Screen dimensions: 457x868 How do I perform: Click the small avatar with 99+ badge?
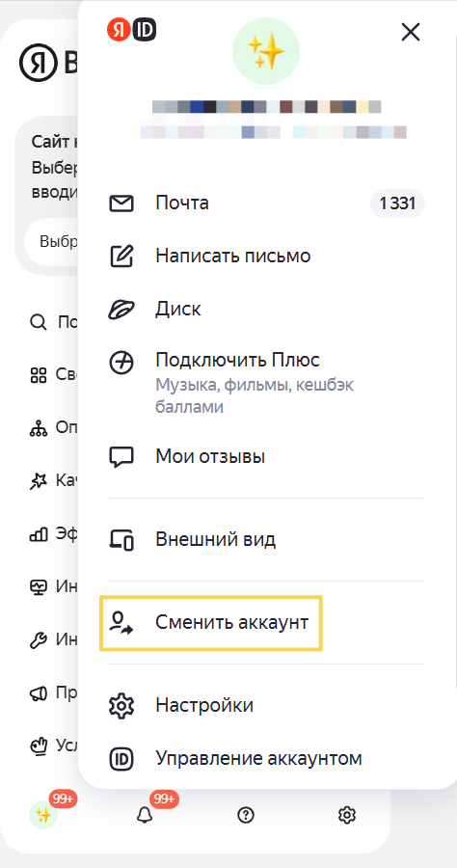tap(43, 815)
